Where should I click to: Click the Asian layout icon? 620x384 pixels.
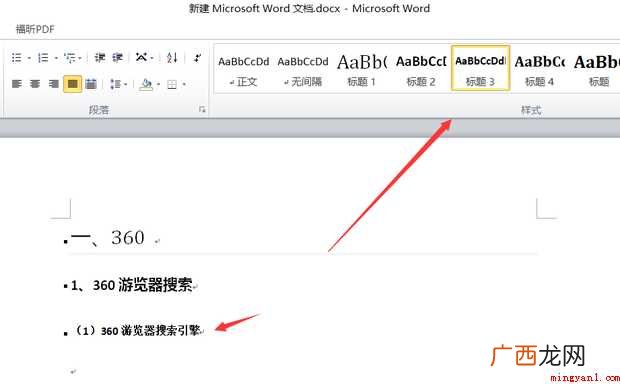142,58
